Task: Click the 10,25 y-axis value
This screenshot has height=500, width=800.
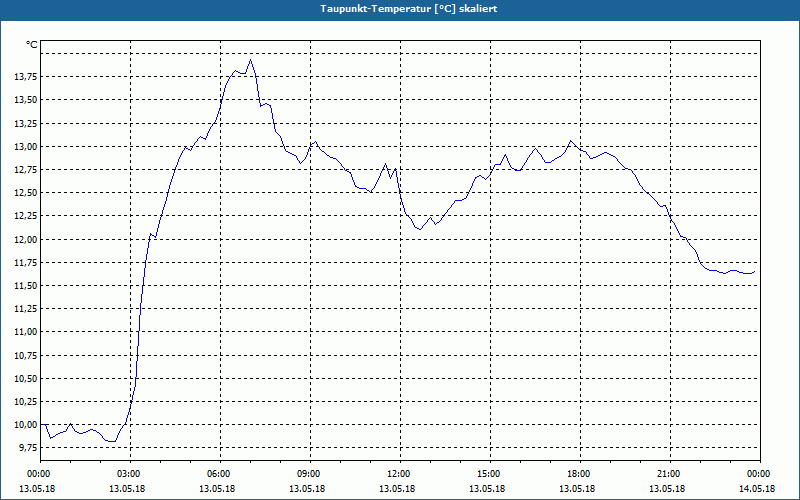Action: coord(27,402)
